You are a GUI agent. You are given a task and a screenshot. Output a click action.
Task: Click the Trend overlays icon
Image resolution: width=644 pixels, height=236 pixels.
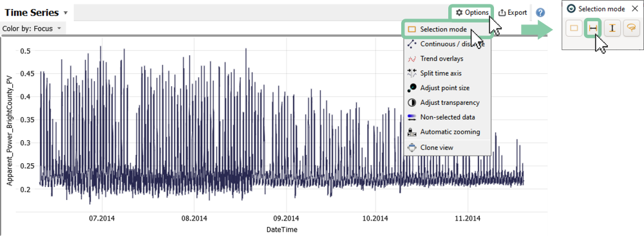412,59
